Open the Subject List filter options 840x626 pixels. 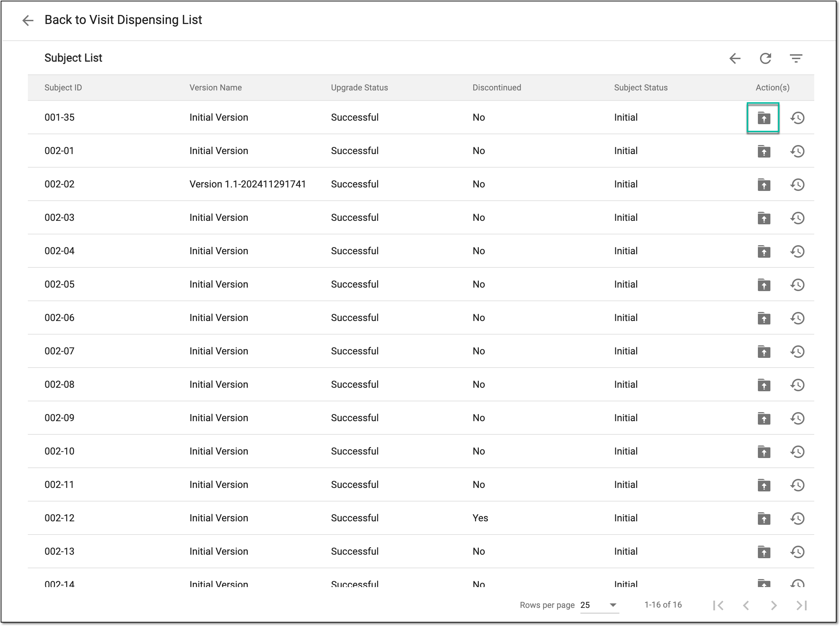pos(796,58)
